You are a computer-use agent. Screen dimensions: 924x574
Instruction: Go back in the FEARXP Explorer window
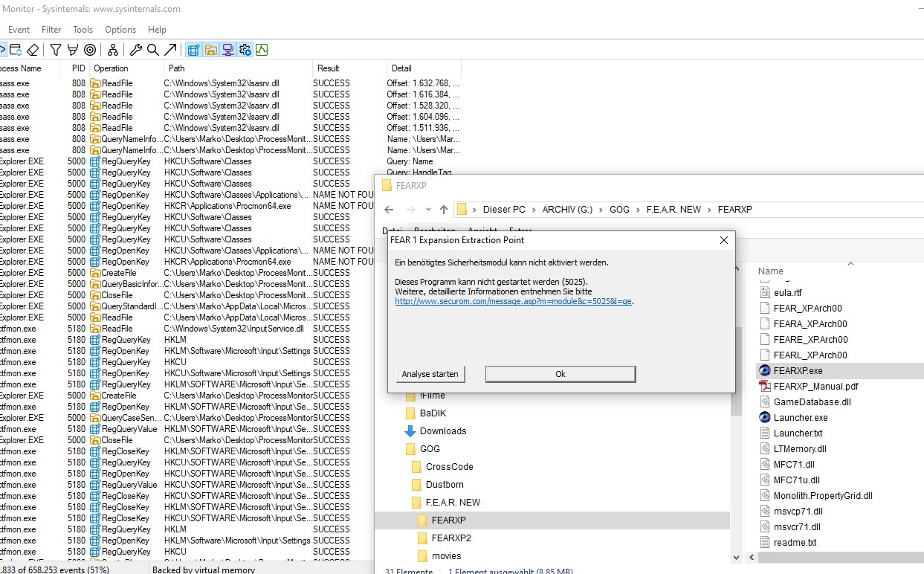pyautogui.click(x=390, y=210)
